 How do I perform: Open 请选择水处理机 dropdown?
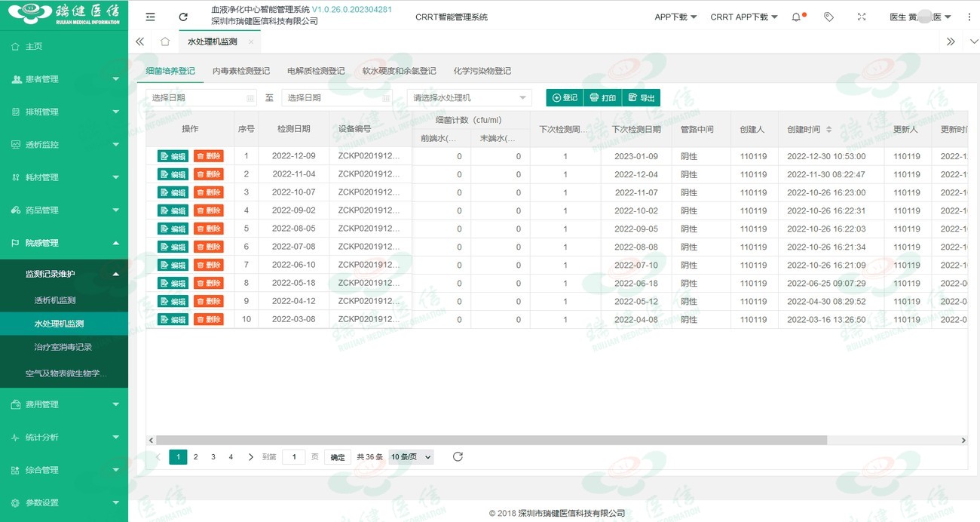[470, 97]
